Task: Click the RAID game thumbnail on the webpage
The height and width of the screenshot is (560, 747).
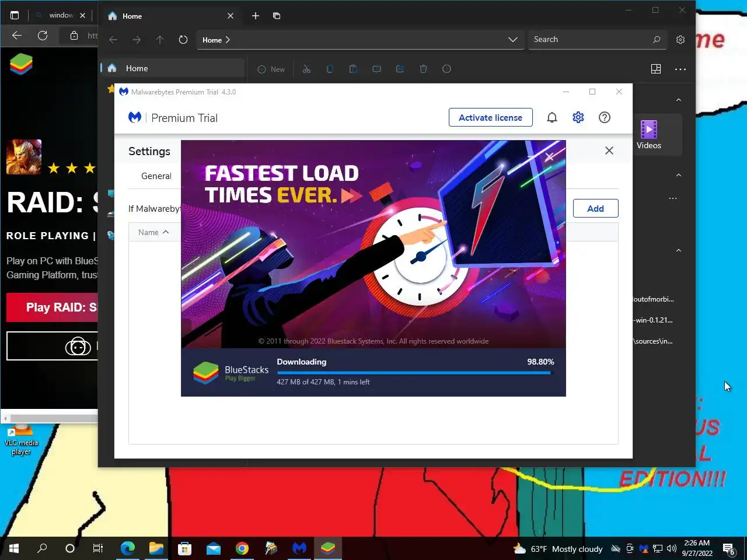Action: [24, 157]
